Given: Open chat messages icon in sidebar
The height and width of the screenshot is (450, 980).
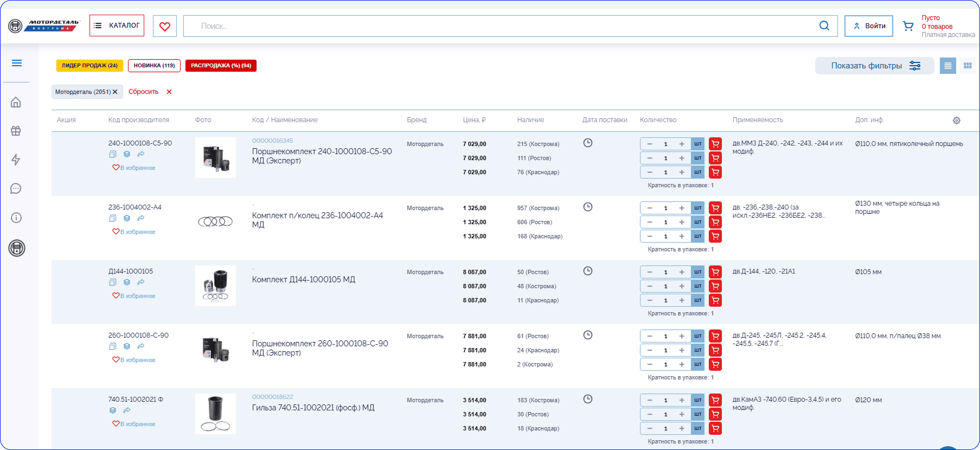Looking at the screenshot, I should [x=16, y=188].
